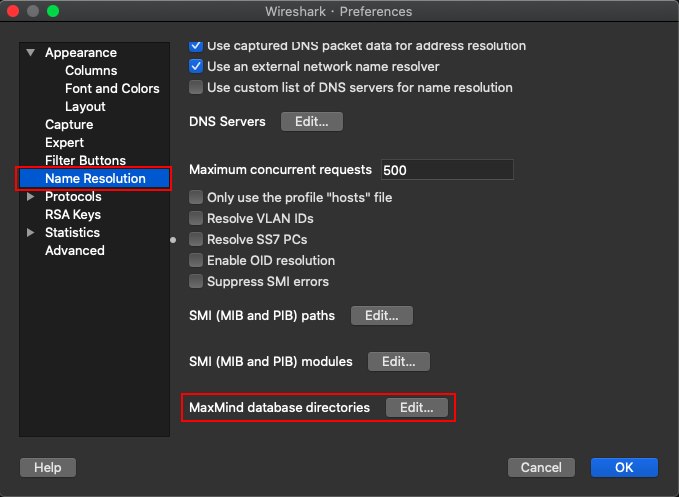Expand the Protocols tree section
679x497 pixels.
30,197
